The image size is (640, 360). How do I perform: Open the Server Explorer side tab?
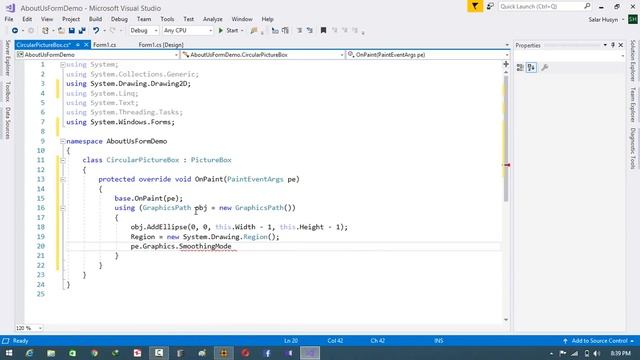7,58
